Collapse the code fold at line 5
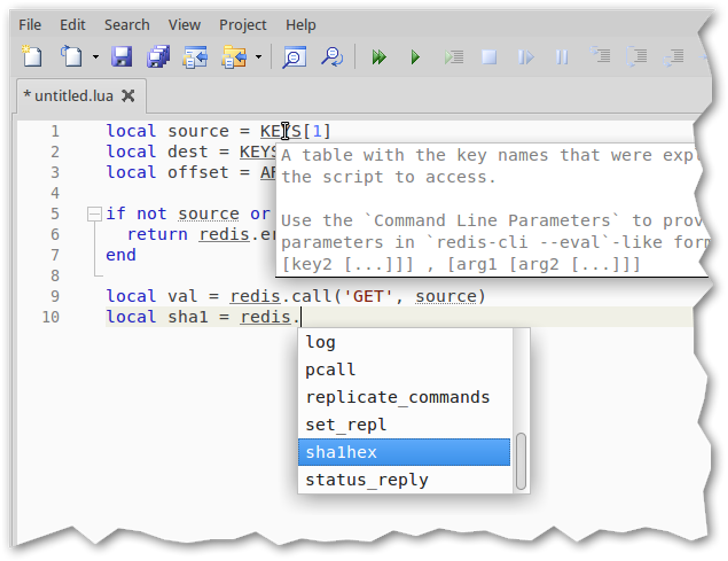The height and width of the screenshot is (561, 728). [x=95, y=214]
